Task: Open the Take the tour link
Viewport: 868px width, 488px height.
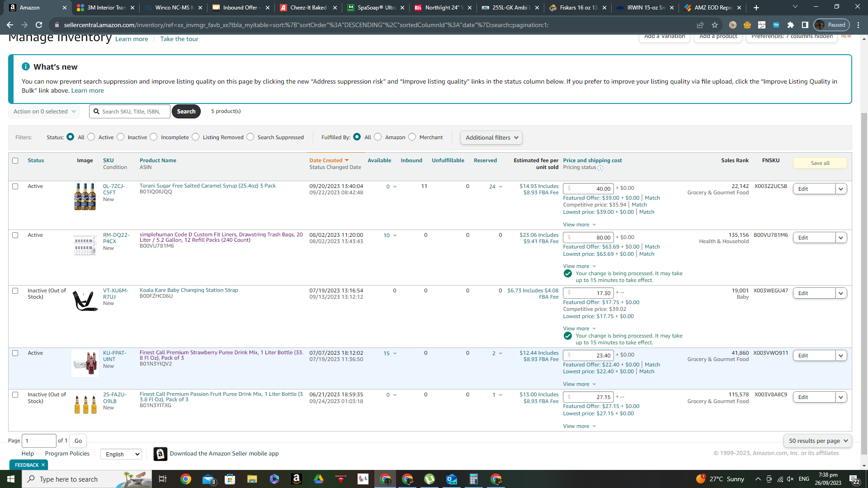Action: point(179,39)
